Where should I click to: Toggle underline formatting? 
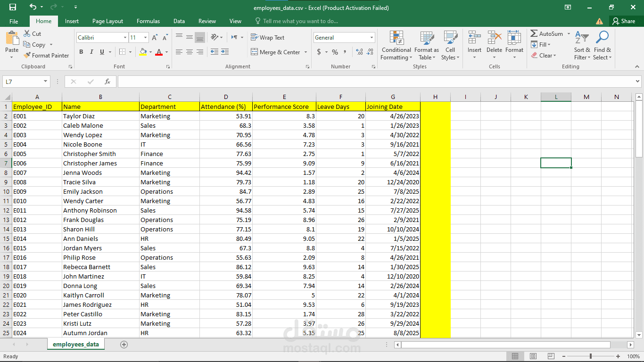(x=102, y=52)
